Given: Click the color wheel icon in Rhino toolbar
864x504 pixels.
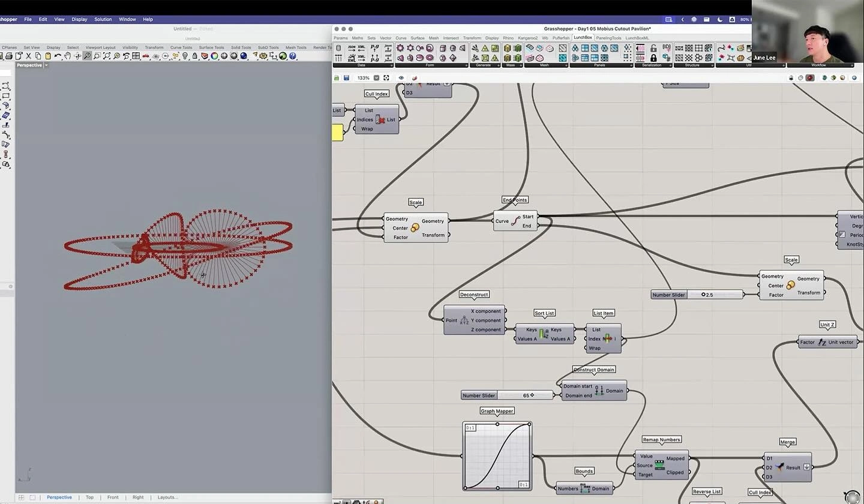Looking at the screenshot, I should [214, 56].
